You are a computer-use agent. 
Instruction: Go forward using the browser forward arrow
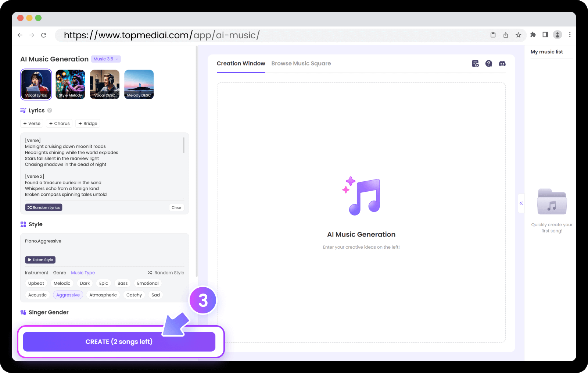[x=32, y=35]
